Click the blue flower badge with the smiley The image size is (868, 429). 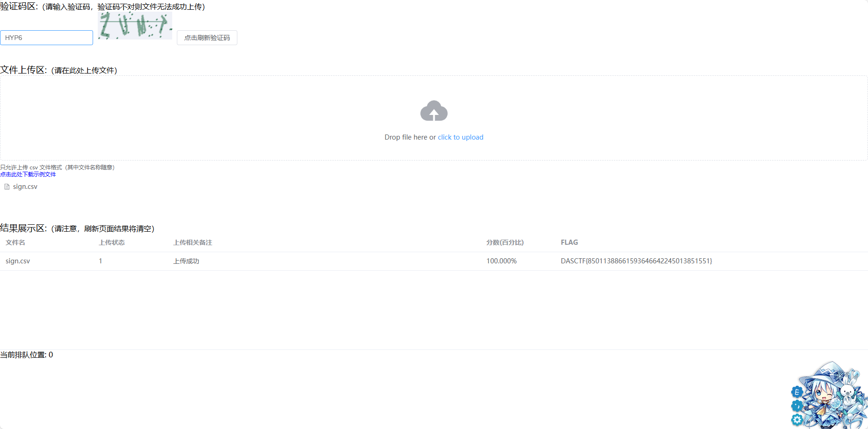pos(797,406)
